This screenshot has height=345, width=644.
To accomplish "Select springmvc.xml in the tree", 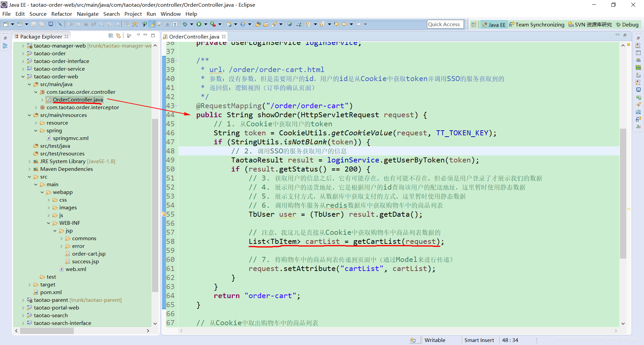I will 70,138.
